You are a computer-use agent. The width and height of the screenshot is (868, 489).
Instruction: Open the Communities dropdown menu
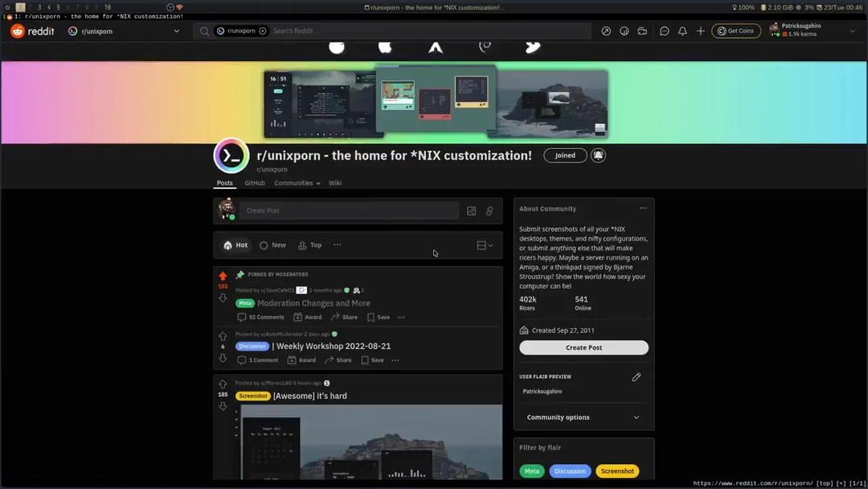(297, 183)
